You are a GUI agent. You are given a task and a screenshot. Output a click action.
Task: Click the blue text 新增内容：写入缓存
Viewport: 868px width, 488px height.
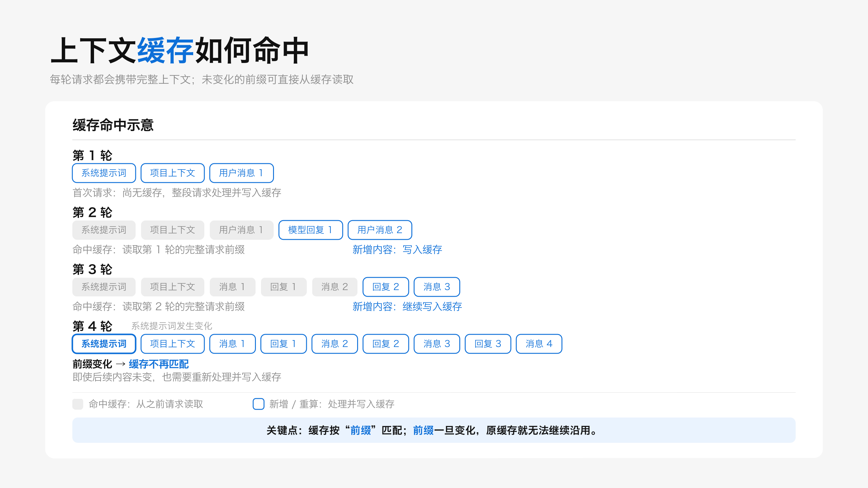point(397,249)
